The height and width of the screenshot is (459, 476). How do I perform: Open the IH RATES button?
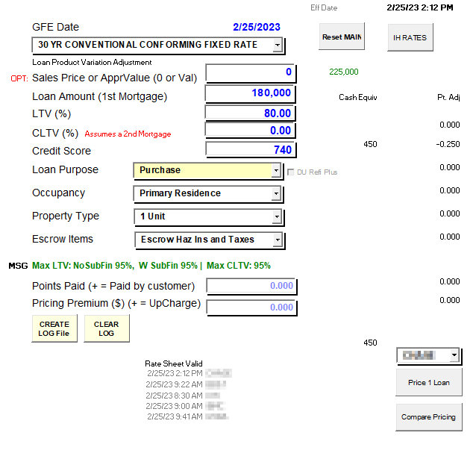click(410, 37)
